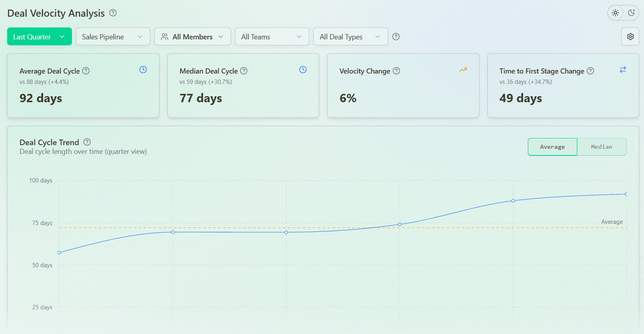Click help icon beside Deal Velocity Analysis title
Screen dimensions: 644x334
(x=113, y=13)
